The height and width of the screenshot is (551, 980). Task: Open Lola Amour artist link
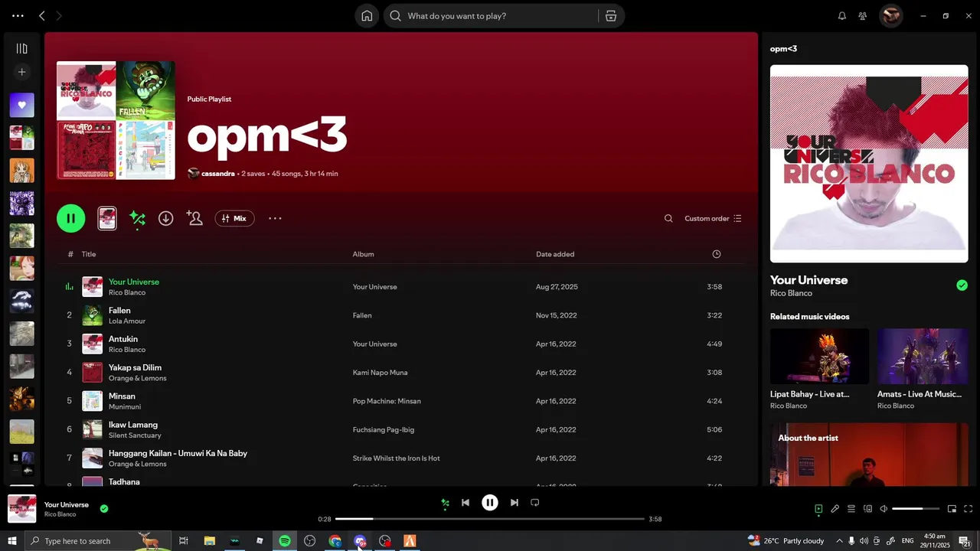point(126,321)
